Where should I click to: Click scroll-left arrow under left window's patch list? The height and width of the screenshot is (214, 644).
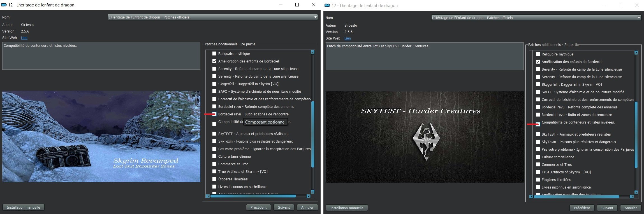pyautogui.click(x=208, y=196)
